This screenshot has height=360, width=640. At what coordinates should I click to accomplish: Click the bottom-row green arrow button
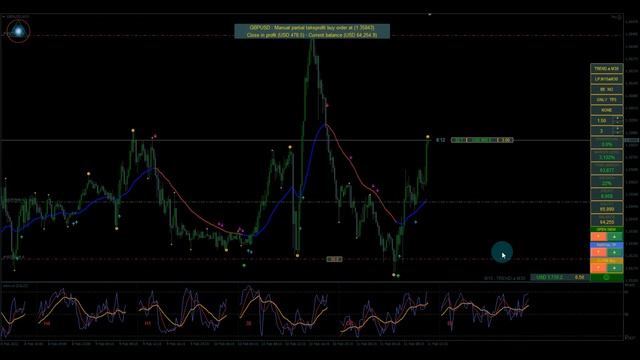[x=615, y=268]
